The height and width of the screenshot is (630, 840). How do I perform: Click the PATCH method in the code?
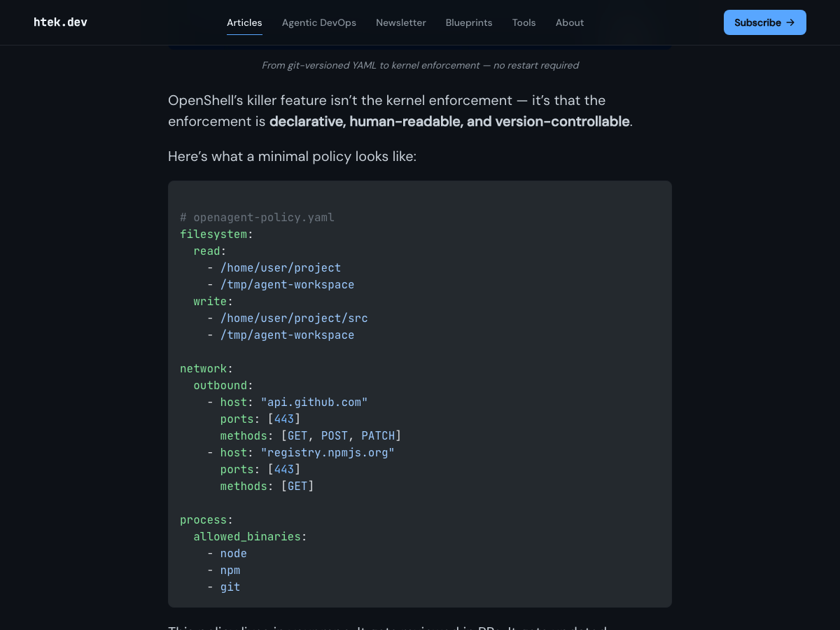click(x=378, y=435)
